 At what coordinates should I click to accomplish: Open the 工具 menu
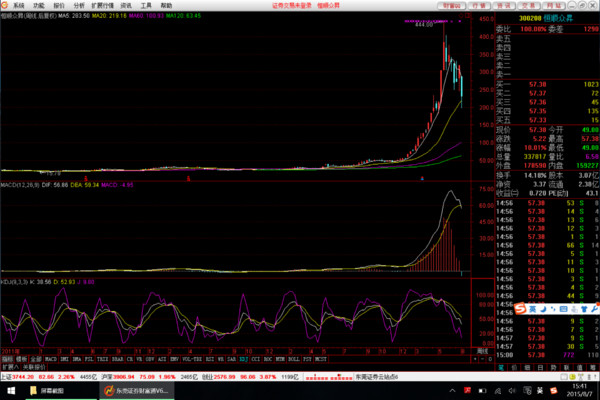(146, 5)
